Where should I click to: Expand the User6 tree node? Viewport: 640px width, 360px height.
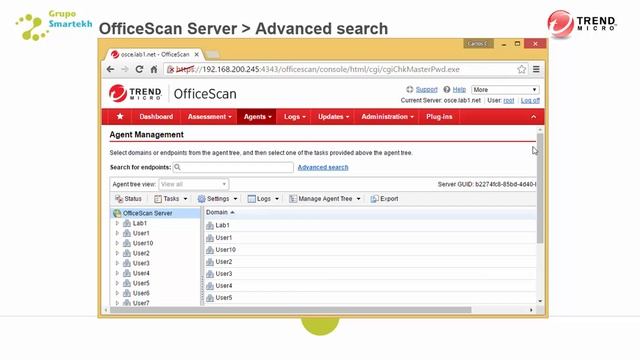tap(117, 293)
